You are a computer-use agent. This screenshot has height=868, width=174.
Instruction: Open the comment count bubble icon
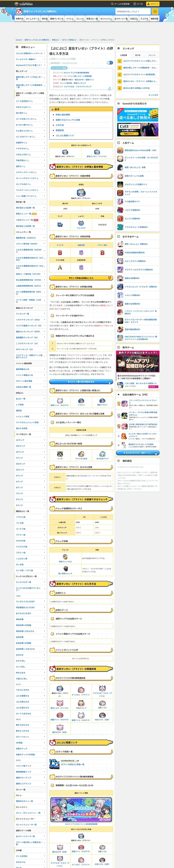109,63
